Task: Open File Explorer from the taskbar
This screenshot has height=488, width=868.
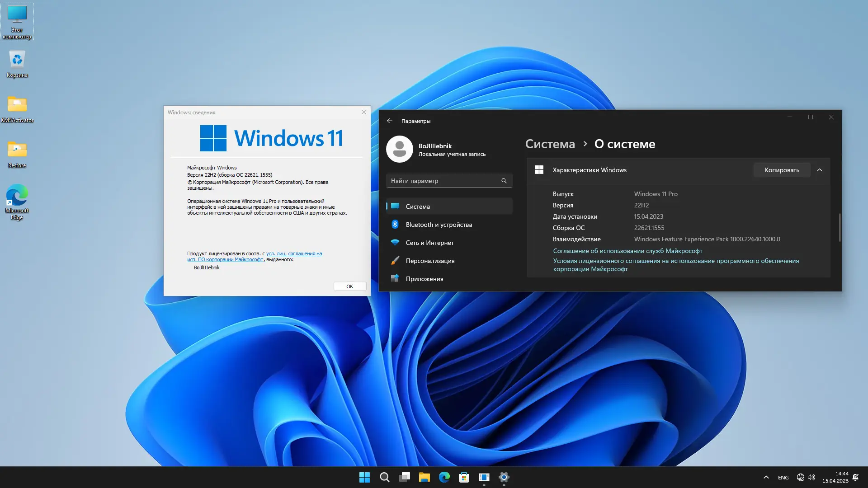Action: (424, 477)
